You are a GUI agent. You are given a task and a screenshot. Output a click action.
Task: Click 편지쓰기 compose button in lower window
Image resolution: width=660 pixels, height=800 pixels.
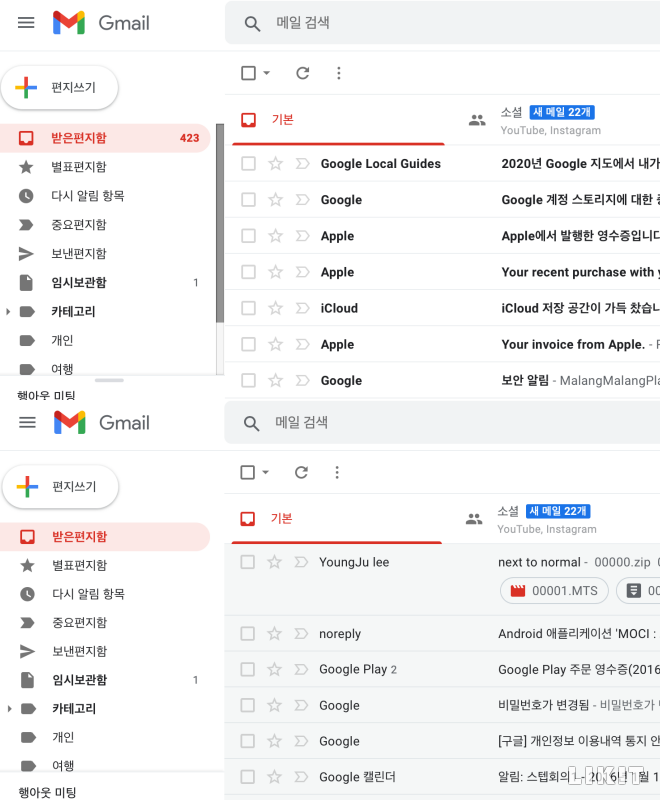pyautogui.click(x=61, y=487)
